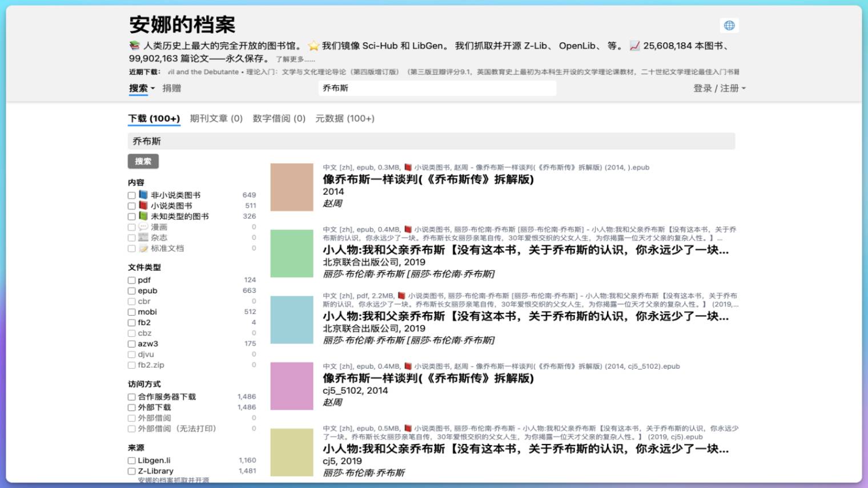Enable the pdf file type checkbox
This screenshot has height=488, width=868.
coord(132,280)
